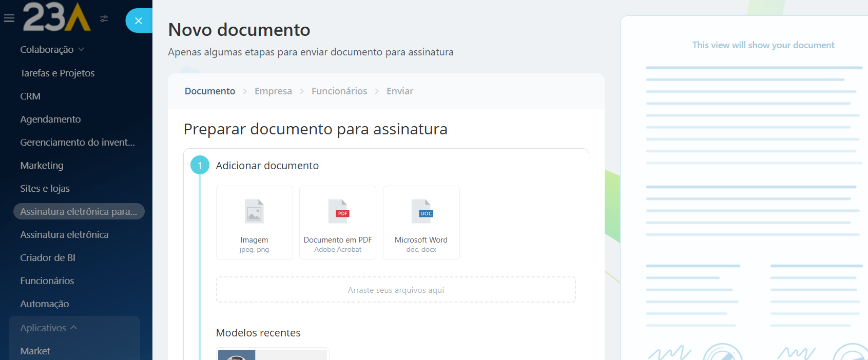
Task: Open the Market link
Action: coord(35,351)
